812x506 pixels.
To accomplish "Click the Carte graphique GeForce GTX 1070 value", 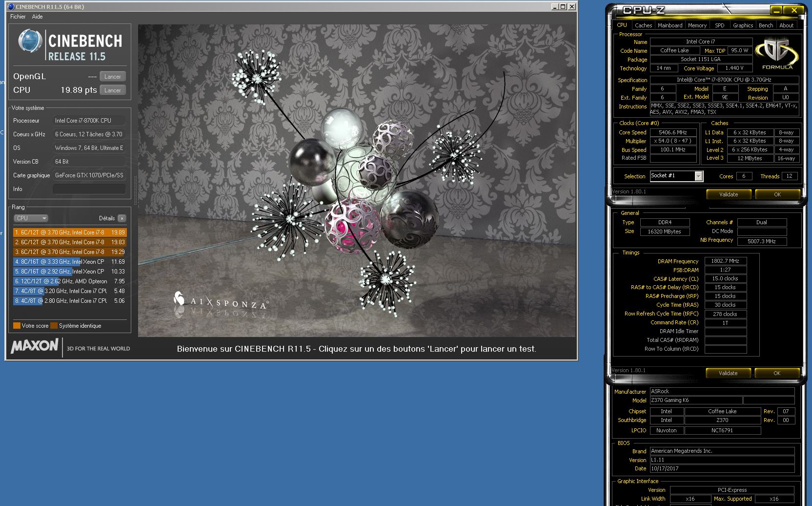I will click(x=89, y=175).
